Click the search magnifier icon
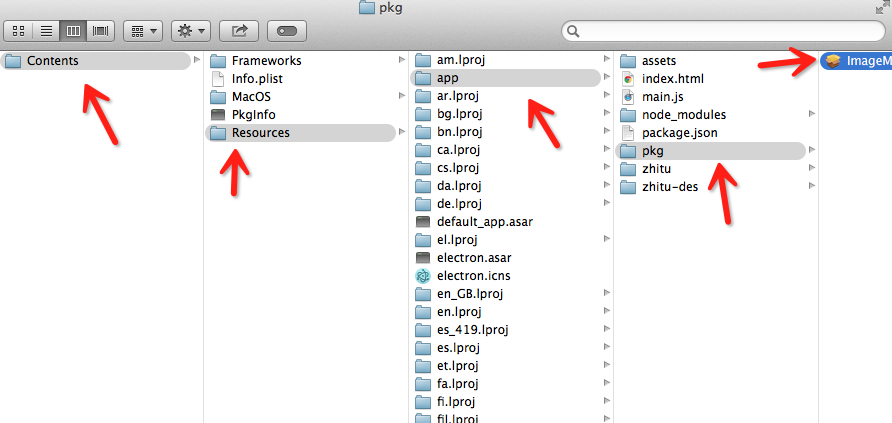 [573, 31]
